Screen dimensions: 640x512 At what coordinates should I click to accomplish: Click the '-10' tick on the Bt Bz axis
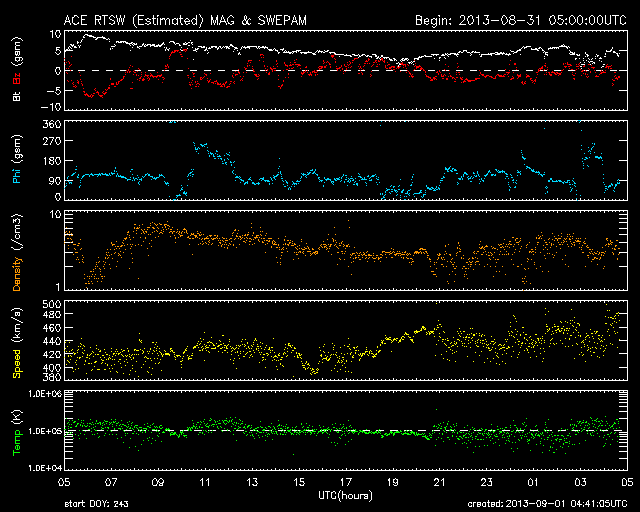[x=51, y=107]
